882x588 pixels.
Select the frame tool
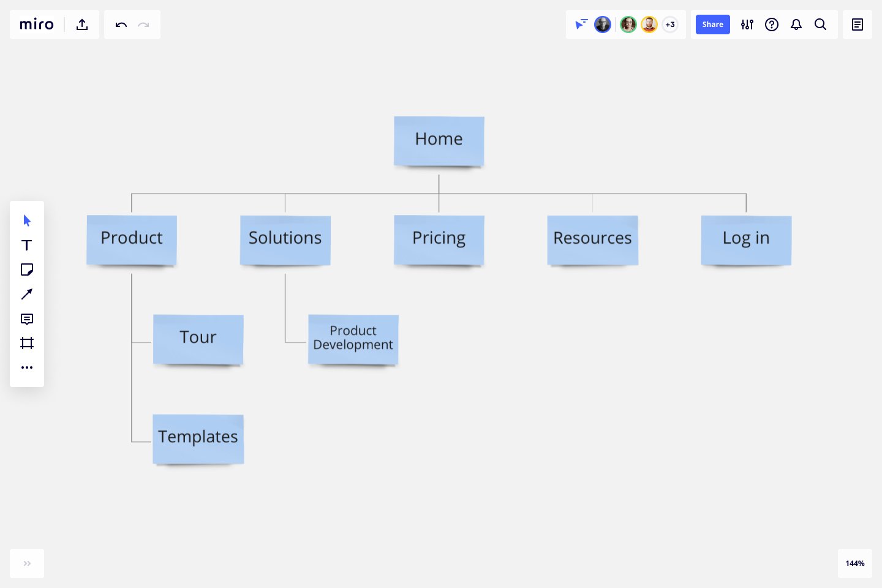pos(27,343)
